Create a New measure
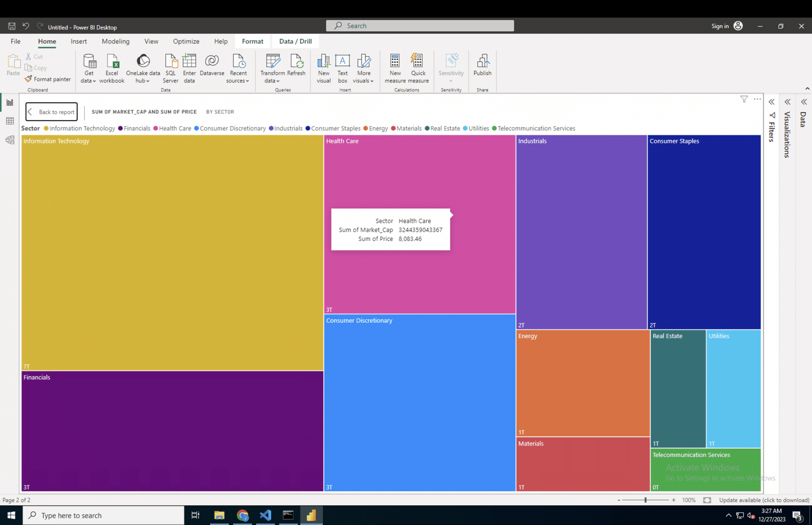 pos(395,67)
